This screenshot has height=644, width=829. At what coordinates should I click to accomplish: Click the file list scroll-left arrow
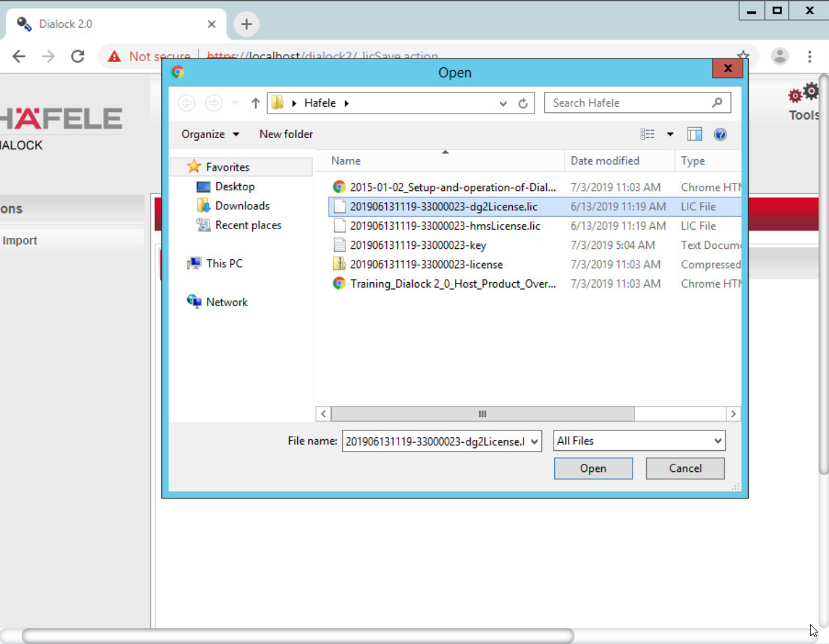point(324,413)
